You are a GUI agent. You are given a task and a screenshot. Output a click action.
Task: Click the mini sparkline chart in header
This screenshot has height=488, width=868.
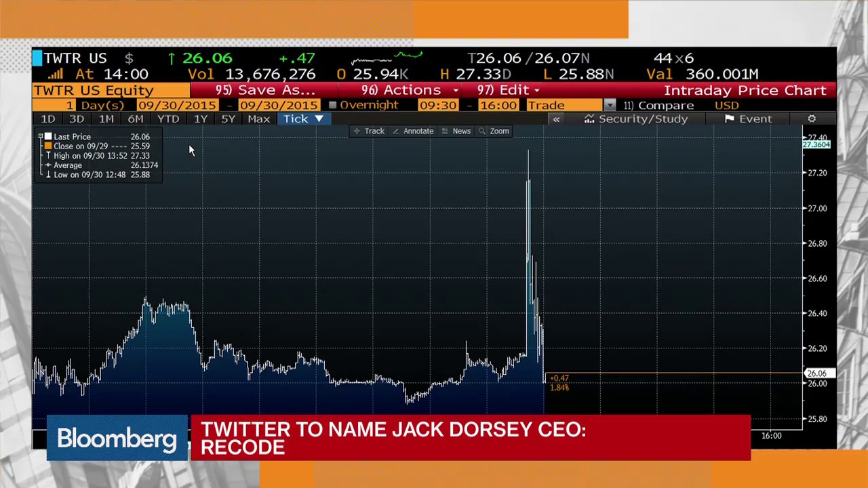[387, 58]
